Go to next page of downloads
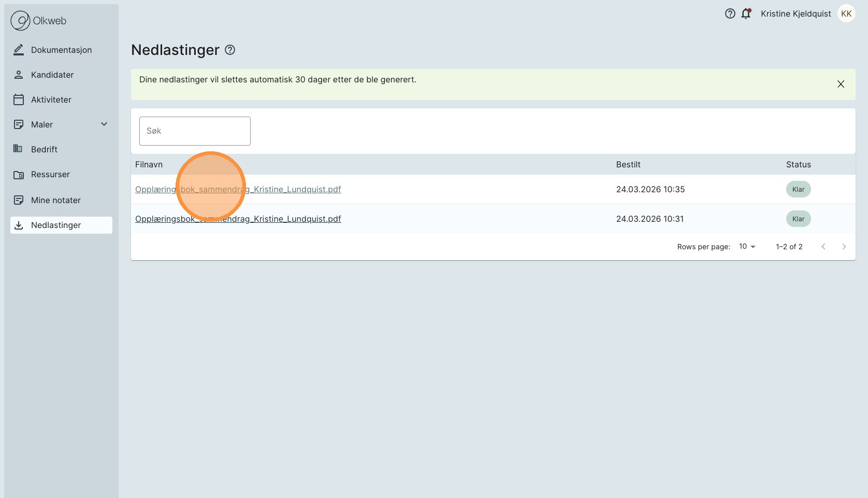868x498 pixels. pyautogui.click(x=844, y=247)
